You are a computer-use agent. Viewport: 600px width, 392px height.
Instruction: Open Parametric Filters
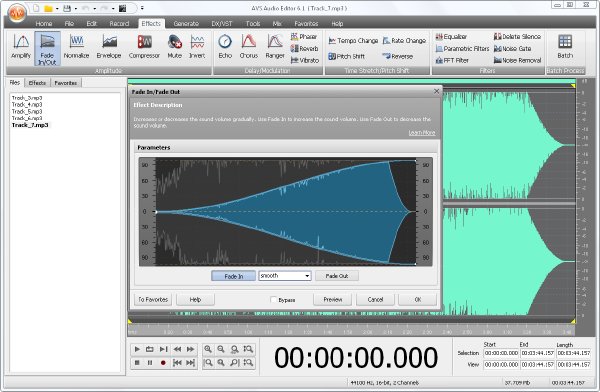click(462, 49)
